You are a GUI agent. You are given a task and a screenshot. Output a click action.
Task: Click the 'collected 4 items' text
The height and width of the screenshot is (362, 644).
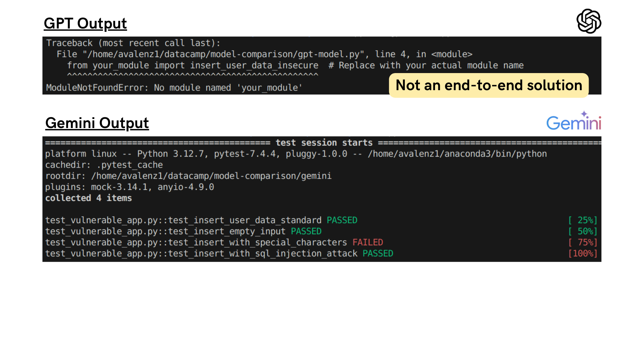pyautogui.click(x=89, y=198)
